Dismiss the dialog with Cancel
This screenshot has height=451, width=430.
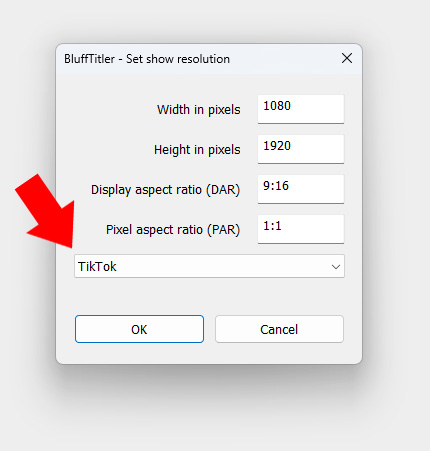point(279,329)
